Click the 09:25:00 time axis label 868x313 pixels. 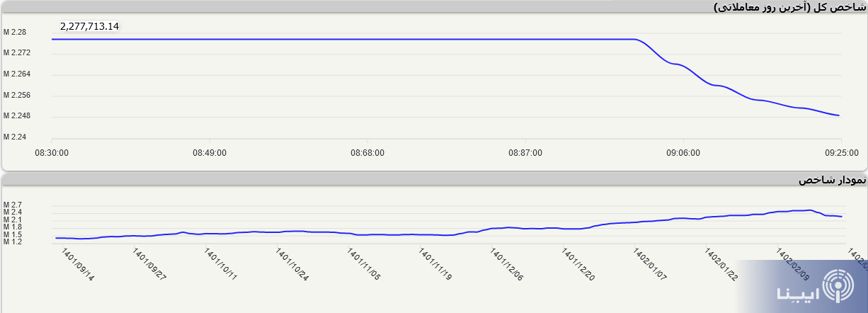pyautogui.click(x=841, y=152)
